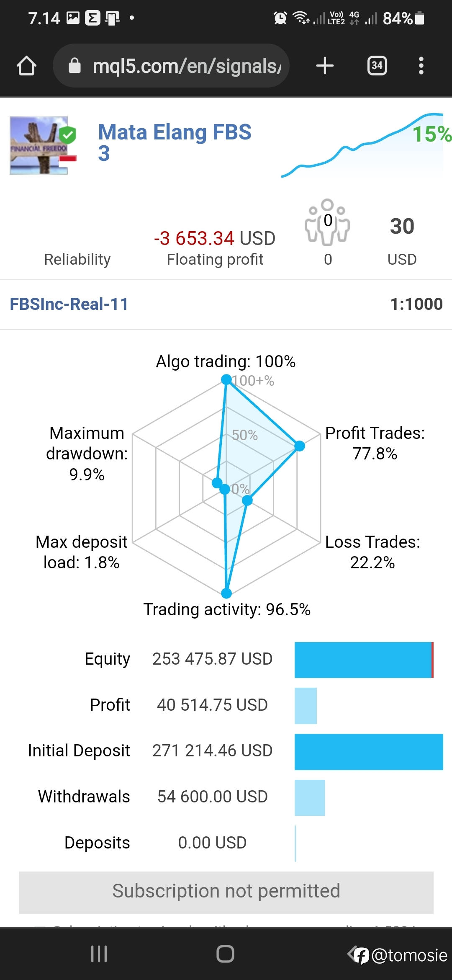Tap the Android home navigation button
Image resolution: width=452 pixels, height=980 pixels.
coord(225,954)
